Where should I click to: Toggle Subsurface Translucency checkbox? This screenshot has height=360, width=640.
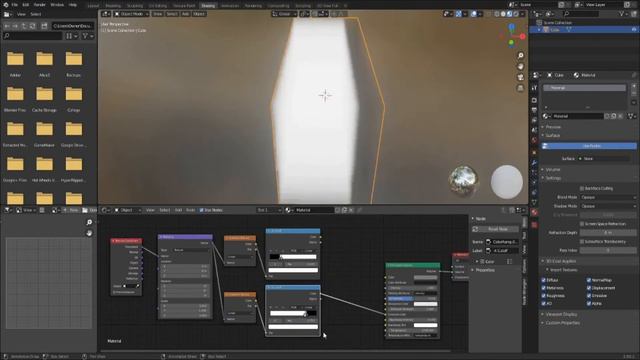pyautogui.click(x=582, y=242)
